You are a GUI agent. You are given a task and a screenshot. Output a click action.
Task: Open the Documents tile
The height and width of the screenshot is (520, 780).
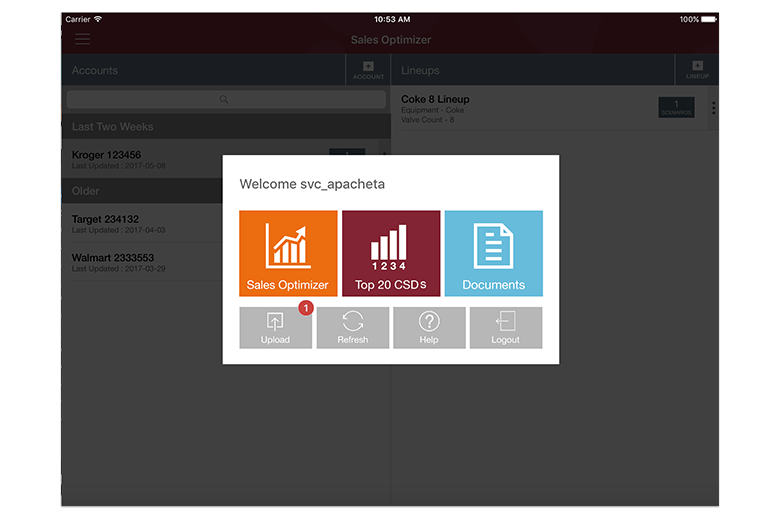pos(493,253)
